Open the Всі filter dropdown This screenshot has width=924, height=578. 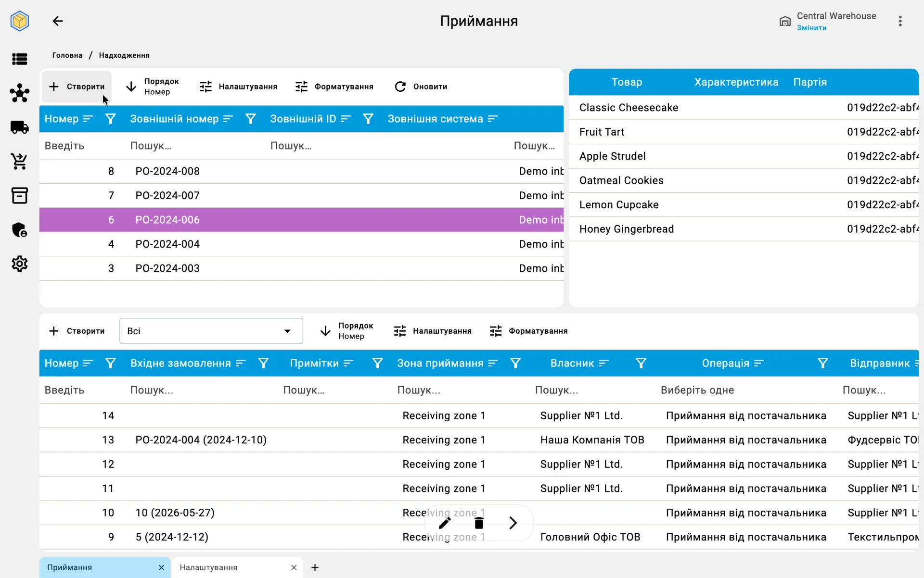click(211, 331)
